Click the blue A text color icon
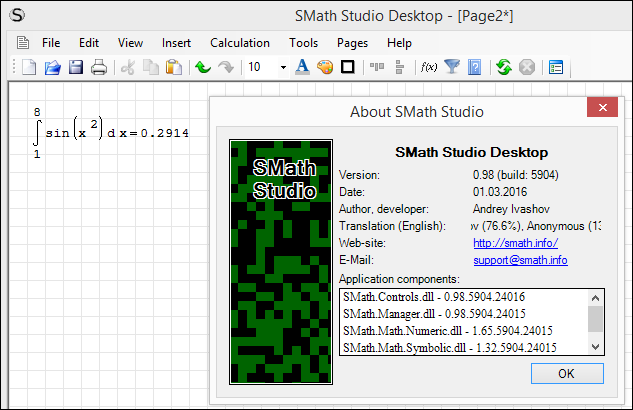Viewport: 633px width, 410px height. pyautogui.click(x=304, y=68)
